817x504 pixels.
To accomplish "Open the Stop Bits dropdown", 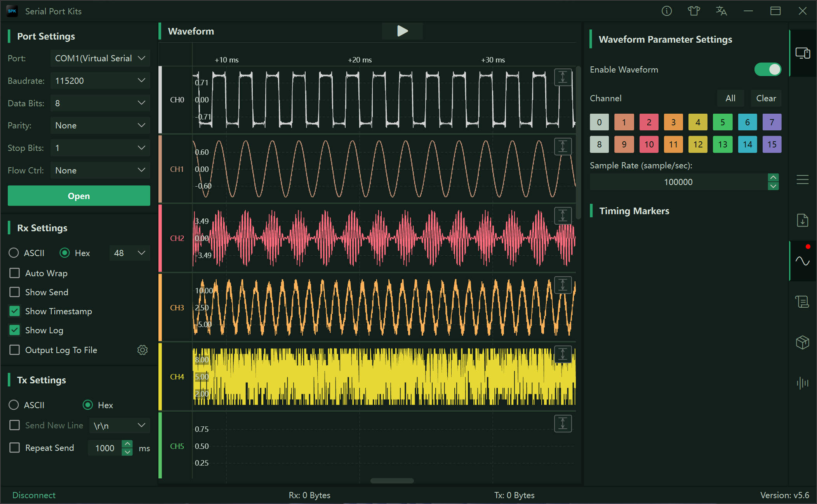I will point(100,148).
